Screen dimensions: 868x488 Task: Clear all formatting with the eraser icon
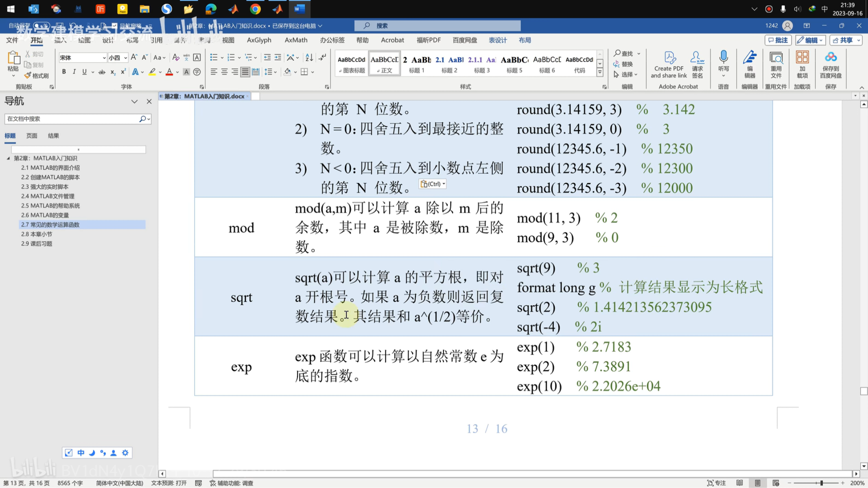(176, 57)
